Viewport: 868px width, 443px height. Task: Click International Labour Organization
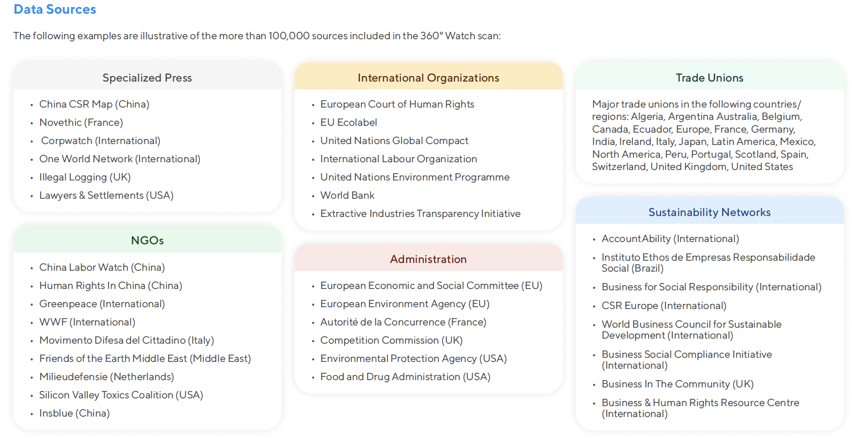pos(398,159)
